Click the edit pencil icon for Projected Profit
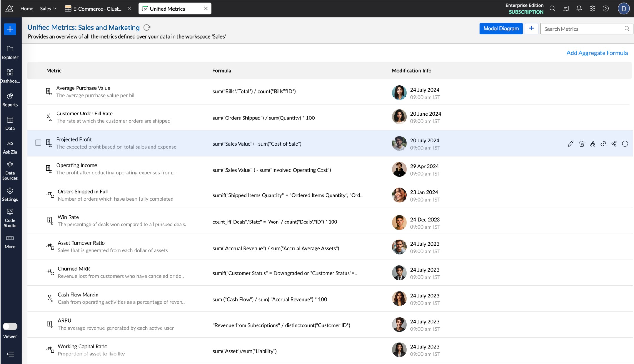 (x=570, y=144)
